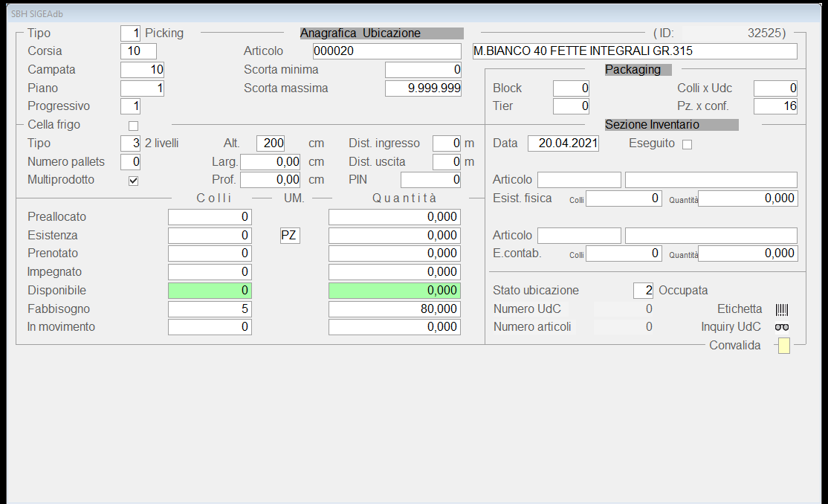This screenshot has width=828, height=504.
Task: Click the Impegnato Quantità field
Action: coord(395,272)
